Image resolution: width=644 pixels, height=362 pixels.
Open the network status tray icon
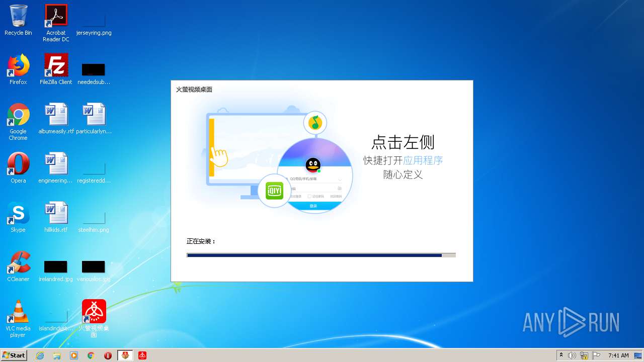point(584,355)
